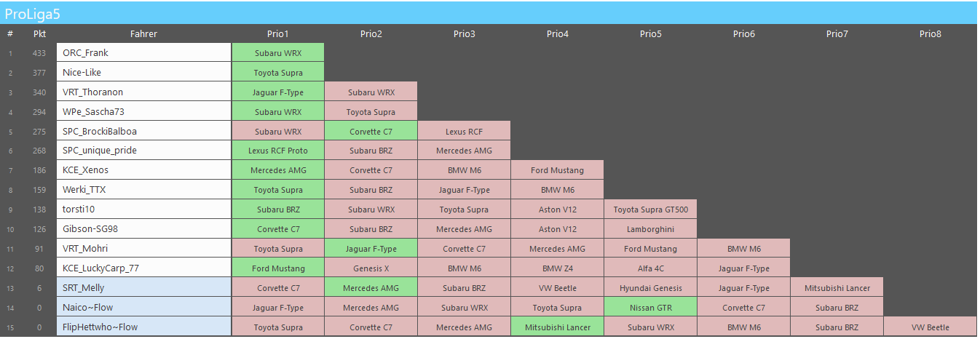Click the Lexus RCF Proto cell
This screenshot has width=980, height=339.
point(277,151)
